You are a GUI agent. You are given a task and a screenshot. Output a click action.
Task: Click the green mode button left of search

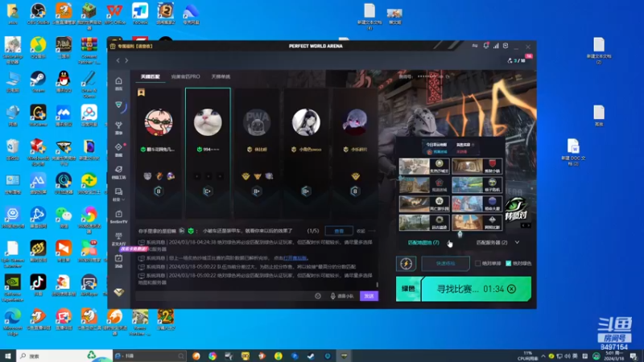coord(408,289)
